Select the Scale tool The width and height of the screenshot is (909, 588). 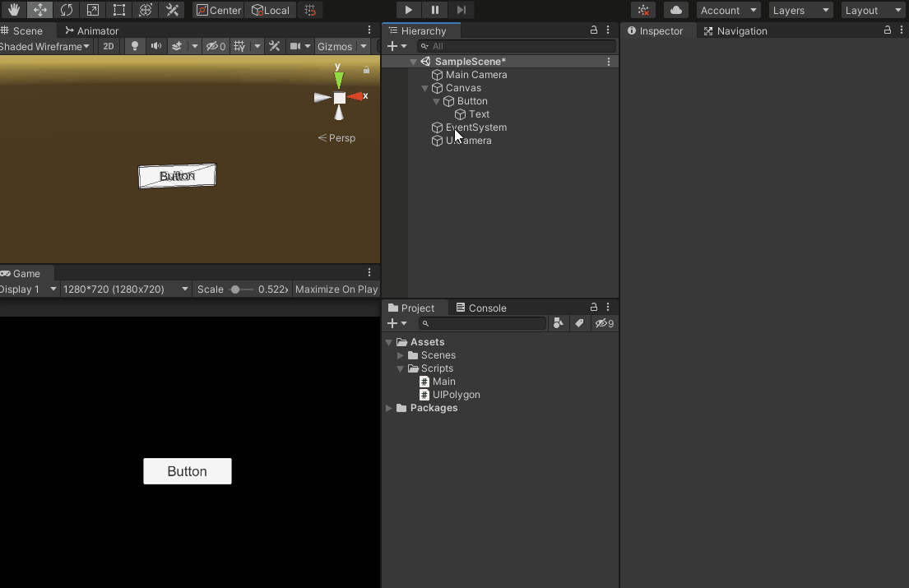point(93,10)
